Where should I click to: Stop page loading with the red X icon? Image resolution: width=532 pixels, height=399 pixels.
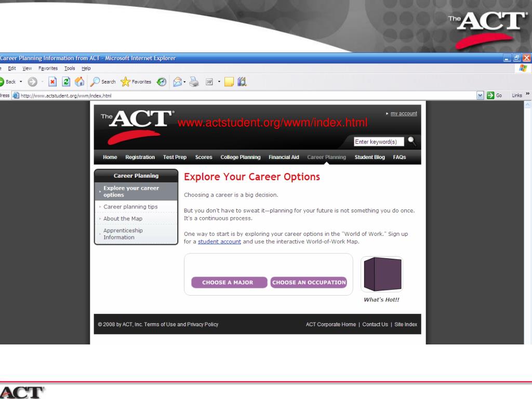click(x=52, y=82)
